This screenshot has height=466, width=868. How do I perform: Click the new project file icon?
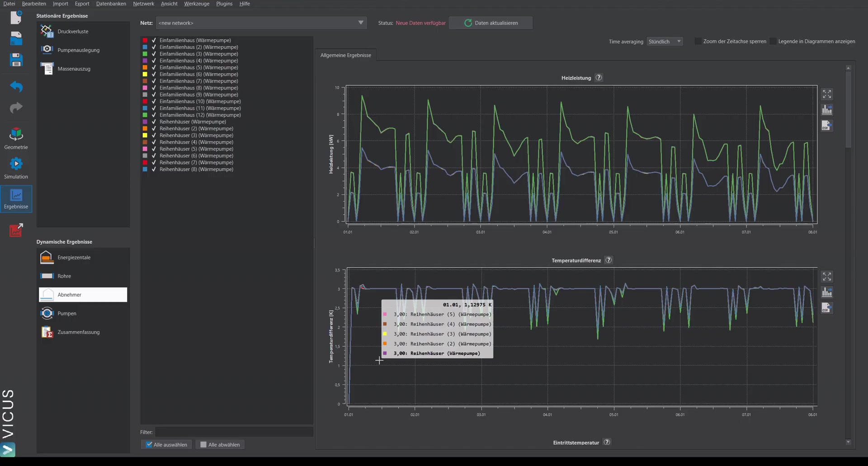click(16, 17)
